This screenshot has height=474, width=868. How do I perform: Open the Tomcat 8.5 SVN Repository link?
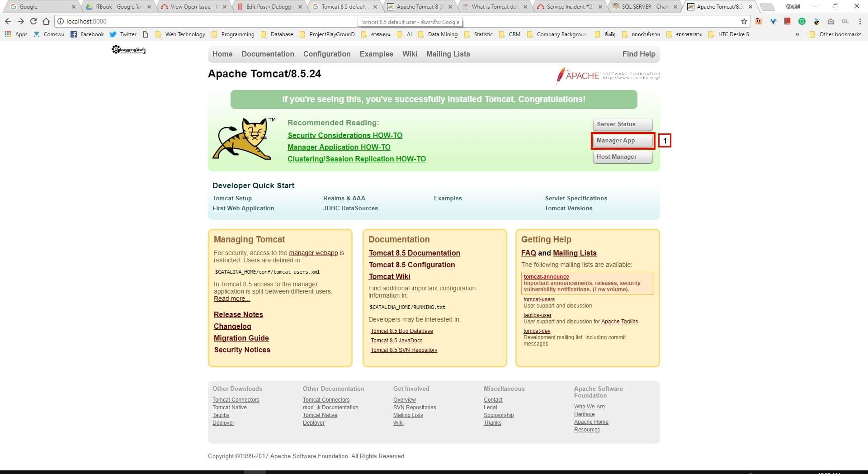tap(404, 350)
